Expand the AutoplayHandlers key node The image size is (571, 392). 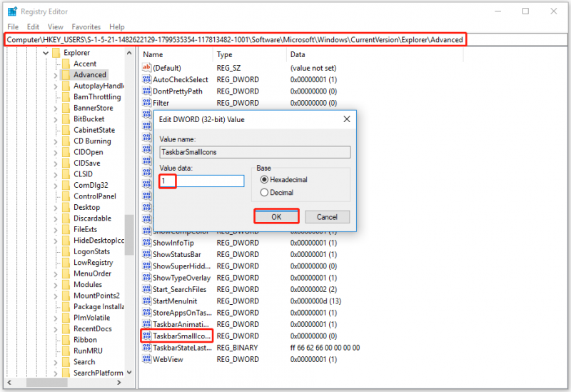[56, 86]
